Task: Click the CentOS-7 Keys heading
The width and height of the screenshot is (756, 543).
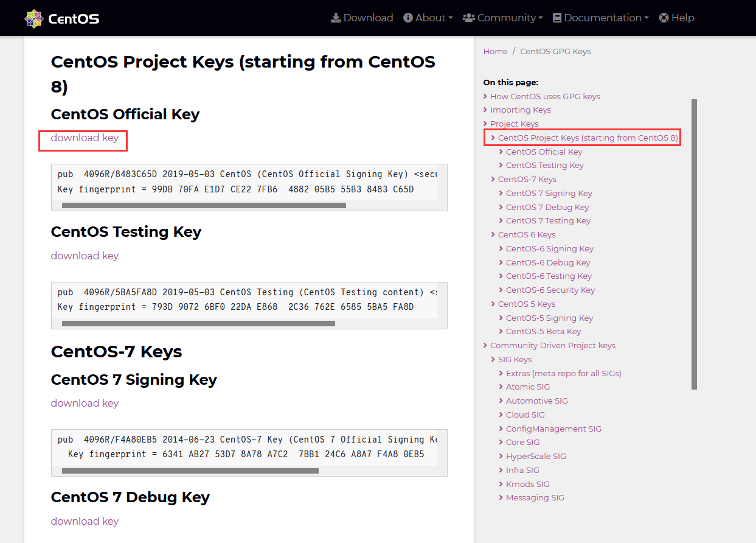Action: (x=117, y=351)
